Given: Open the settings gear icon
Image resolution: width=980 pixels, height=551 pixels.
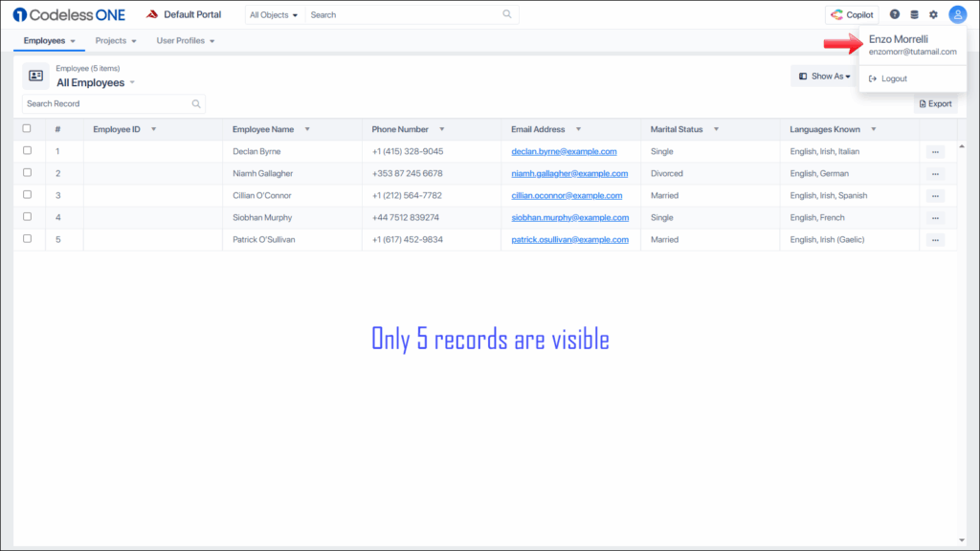Looking at the screenshot, I should click(x=933, y=14).
